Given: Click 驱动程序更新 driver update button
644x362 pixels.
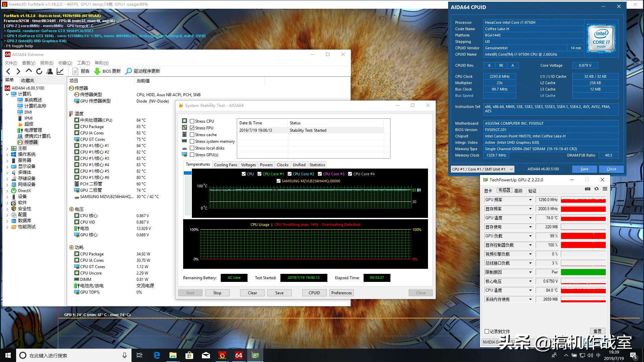Looking at the screenshot, I should click(143, 71).
